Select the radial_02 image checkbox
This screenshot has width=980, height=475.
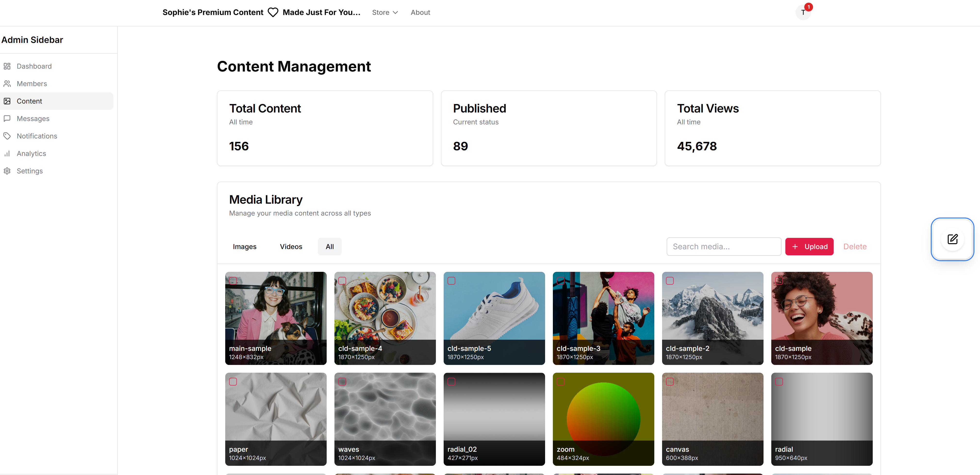452,381
